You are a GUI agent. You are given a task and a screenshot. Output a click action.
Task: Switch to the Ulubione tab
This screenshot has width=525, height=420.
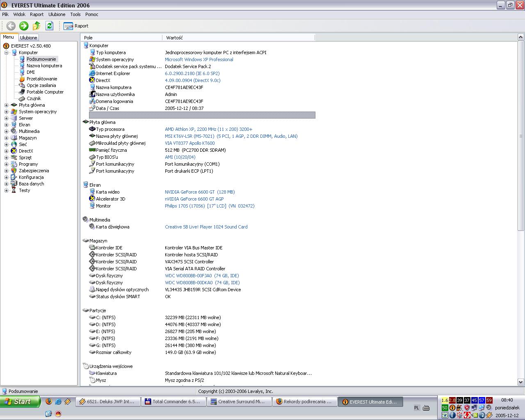(x=29, y=38)
